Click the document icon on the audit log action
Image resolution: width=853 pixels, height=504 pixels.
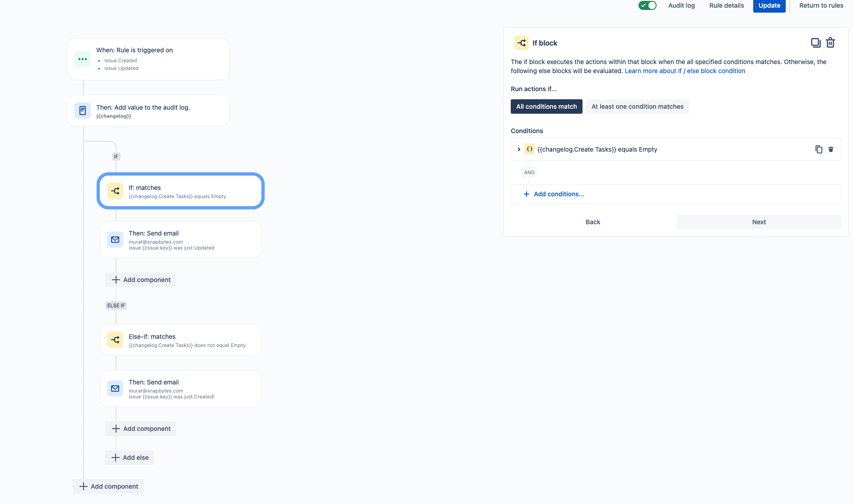click(83, 110)
